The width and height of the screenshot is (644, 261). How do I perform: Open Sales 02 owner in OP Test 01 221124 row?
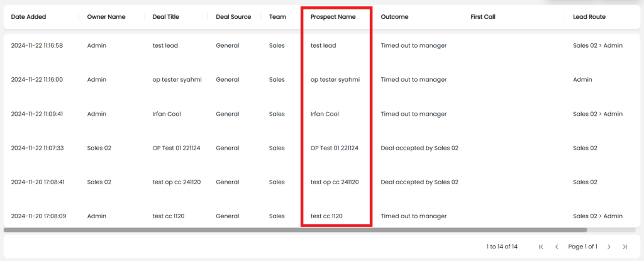tap(99, 148)
